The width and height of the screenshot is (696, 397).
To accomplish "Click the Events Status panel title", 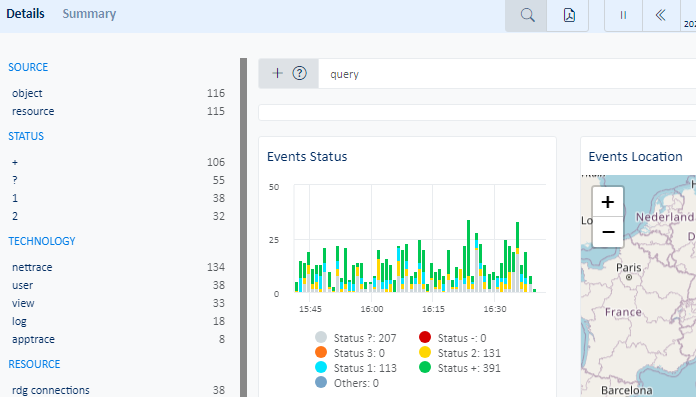I will click(307, 157).
